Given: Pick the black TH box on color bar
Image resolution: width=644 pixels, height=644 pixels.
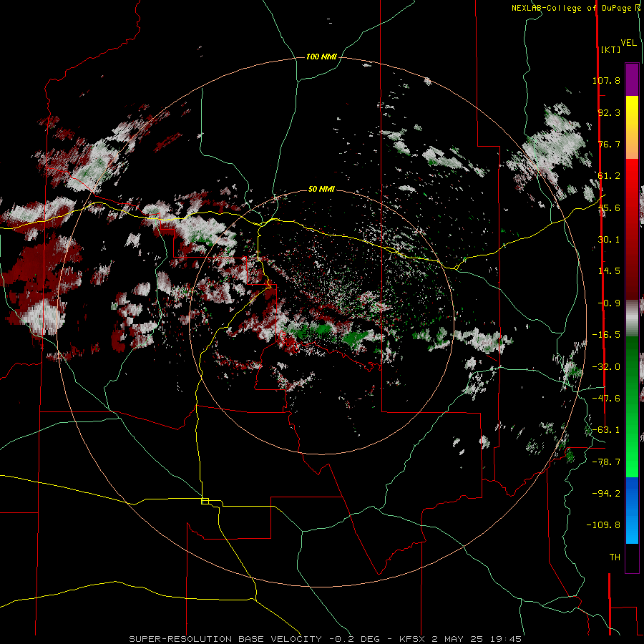Looking at the screenshot, I should [x=632, y=558].
